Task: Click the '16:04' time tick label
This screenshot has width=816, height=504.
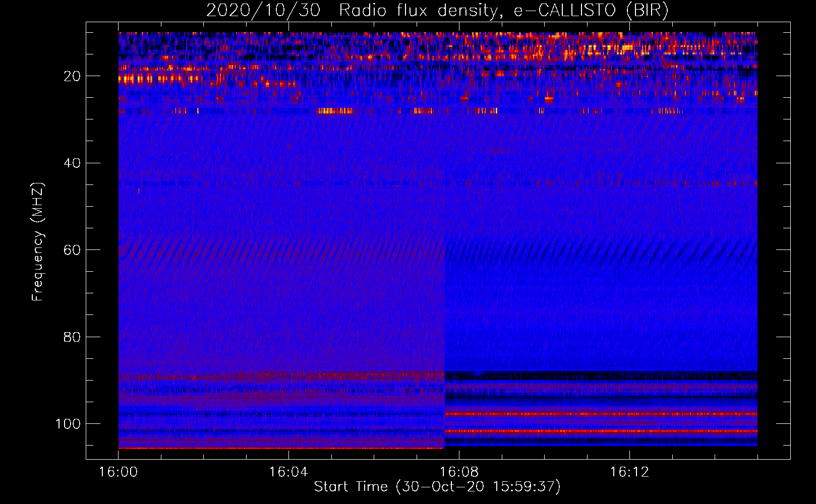Action: [288, 472]
